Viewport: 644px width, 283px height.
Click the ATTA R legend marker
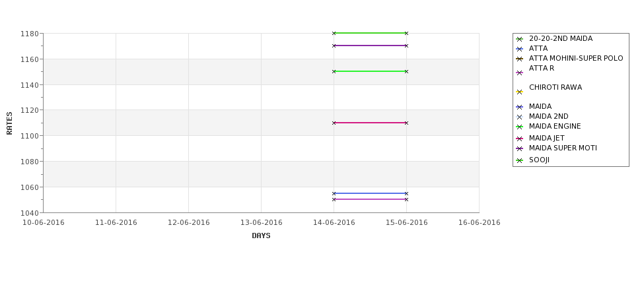(519, 73)
